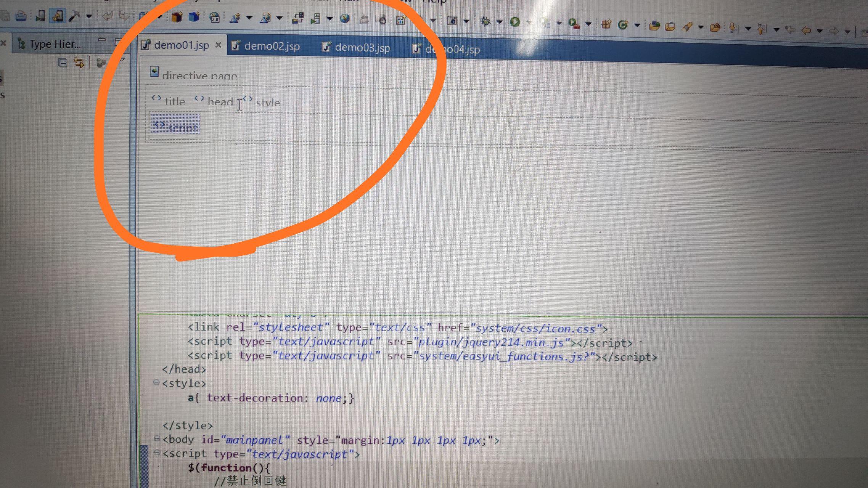868x488 pixels.
Task: Click the Previous Annotation up-arrow icon
Action: pos(762,29)
